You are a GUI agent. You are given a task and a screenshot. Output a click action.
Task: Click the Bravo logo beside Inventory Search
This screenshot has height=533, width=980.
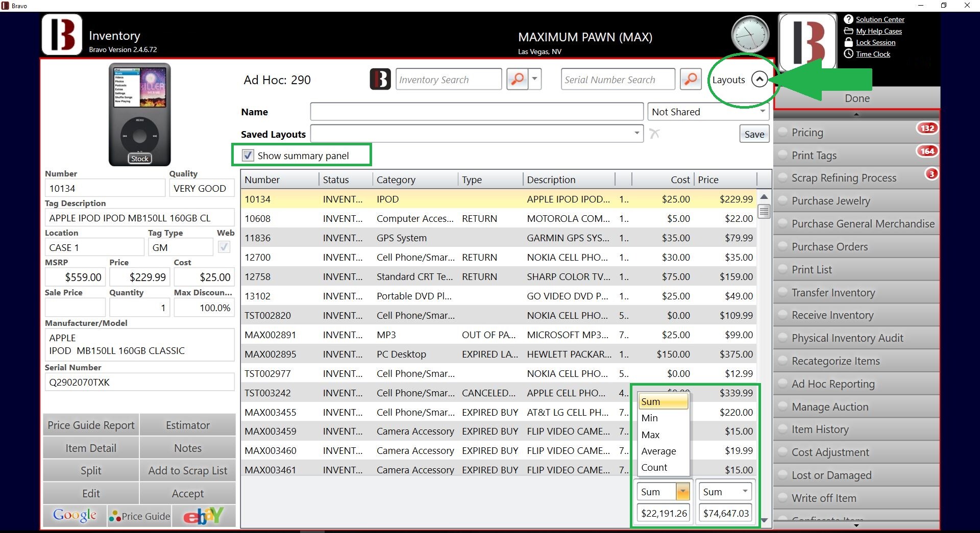click(380, 80)
